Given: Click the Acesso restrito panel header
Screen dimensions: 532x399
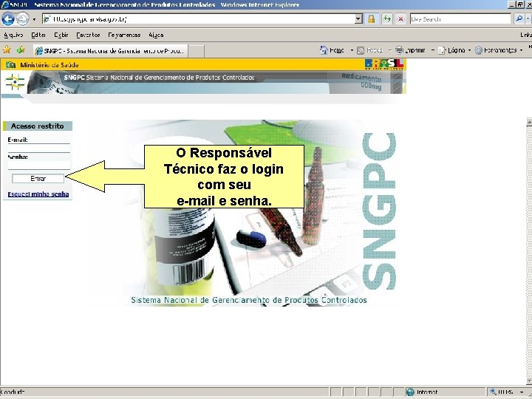Looking at the screenshot, I should (38, 126).
